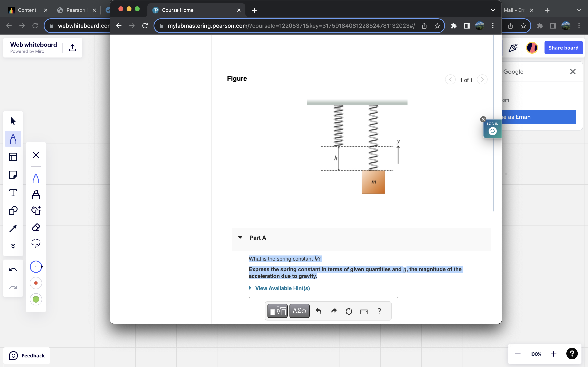Screen dimensions: 588x367
Task: Collapse the Part A section
Action: point(240,238)
